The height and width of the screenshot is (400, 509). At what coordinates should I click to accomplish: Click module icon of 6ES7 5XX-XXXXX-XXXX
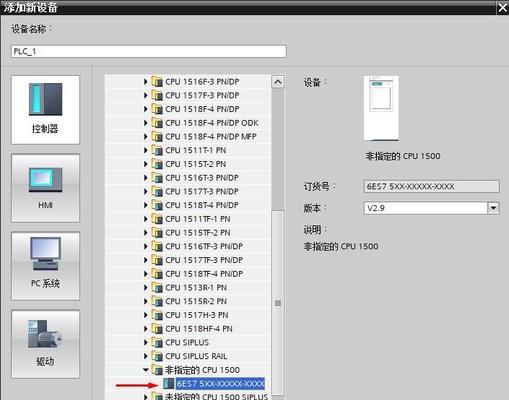[x=169, y=383]
